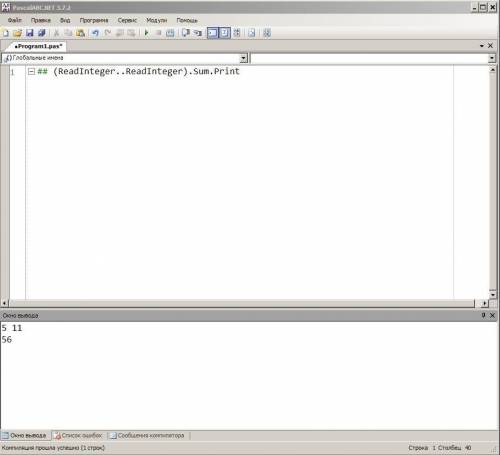
Task: Toggle the output window toolbar button
Action: click(212, 33)
